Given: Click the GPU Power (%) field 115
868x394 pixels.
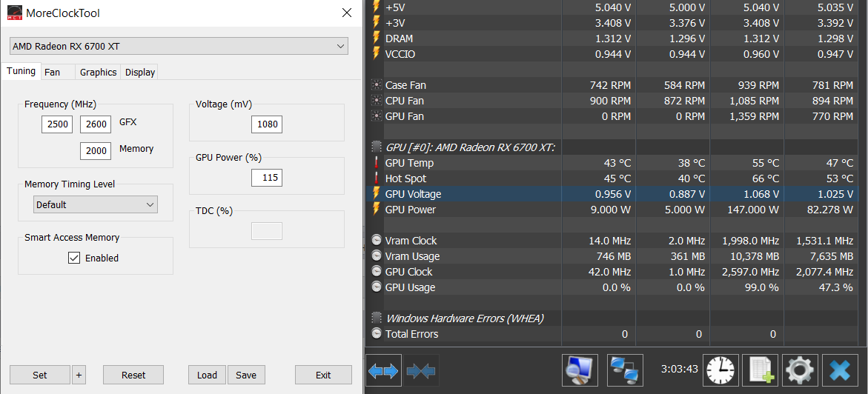Looking at the screenshot, I should click(x=267, y=178).
